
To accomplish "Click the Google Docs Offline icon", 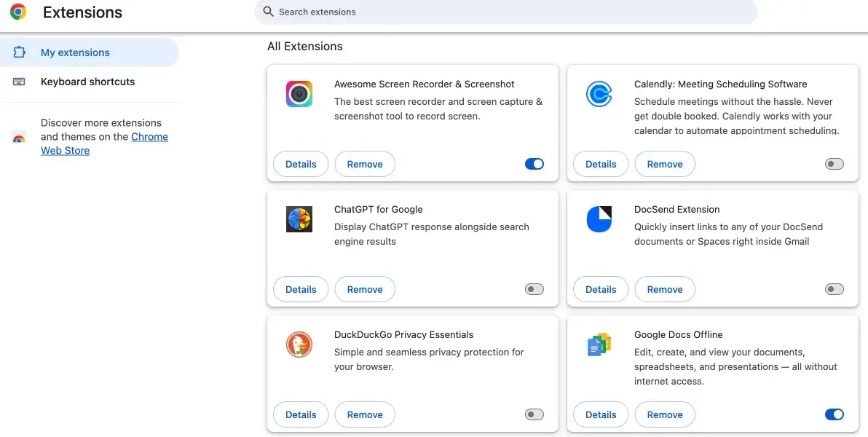I will pos(599,345).
